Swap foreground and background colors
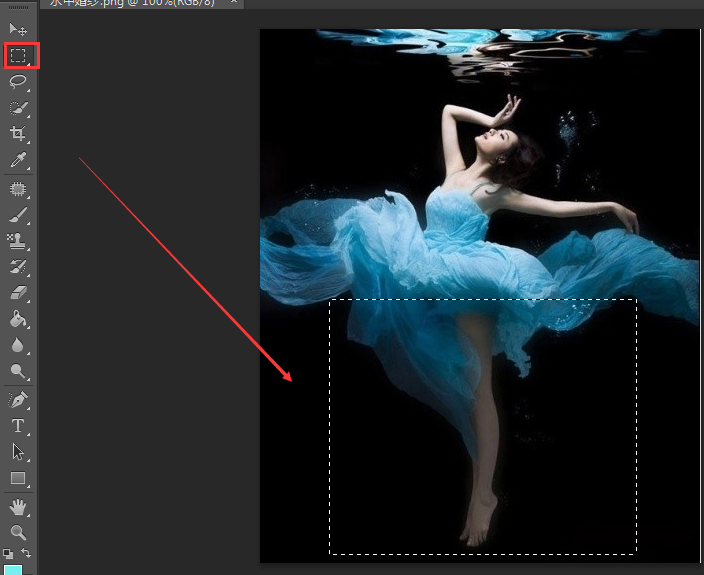704x575 pixels. pyautogui.click(x=26, y=553)
